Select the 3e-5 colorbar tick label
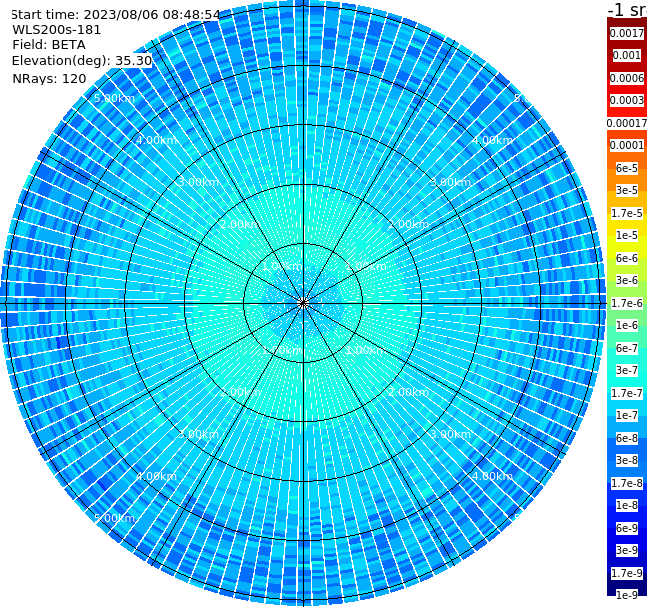 tap(627, 190)
